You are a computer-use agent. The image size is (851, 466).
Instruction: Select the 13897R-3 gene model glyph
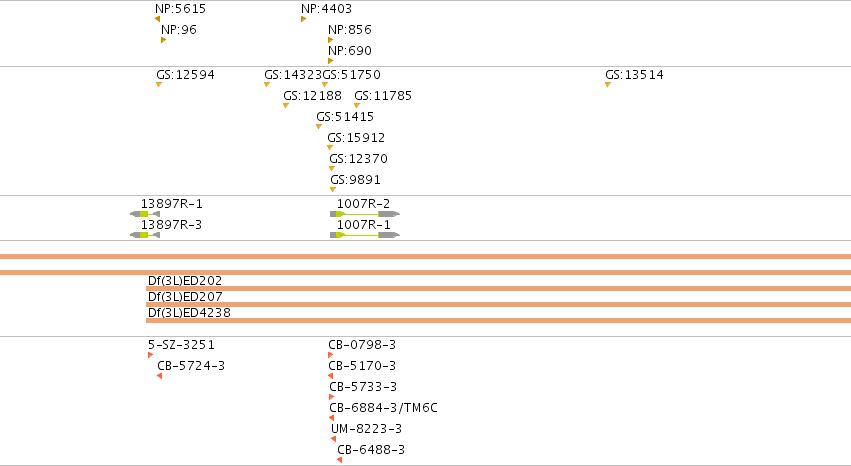click(x=145, y=235)
